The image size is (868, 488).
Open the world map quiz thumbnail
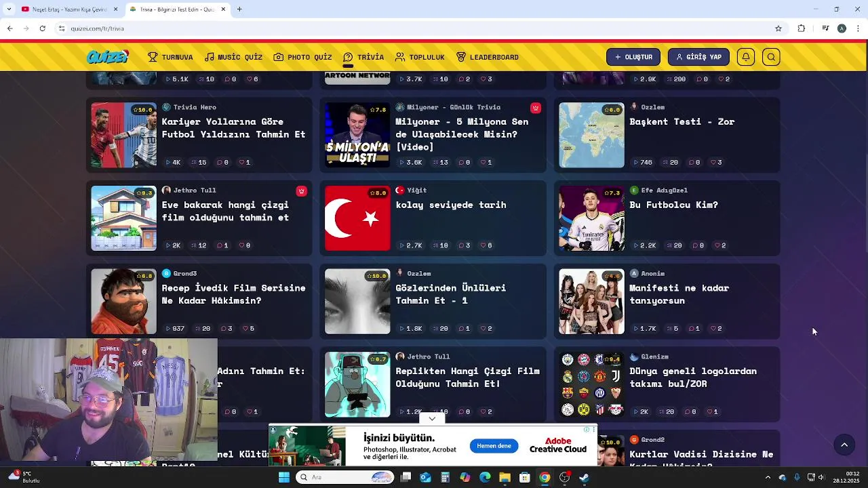click(591, 135)
